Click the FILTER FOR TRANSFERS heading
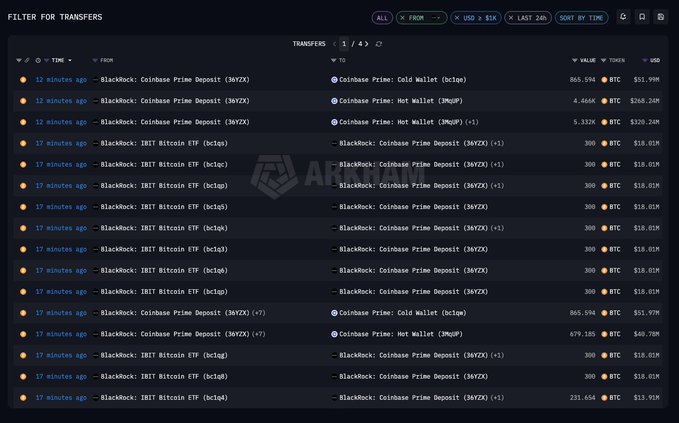Screen dimensions: 679x423 [55, 17]
